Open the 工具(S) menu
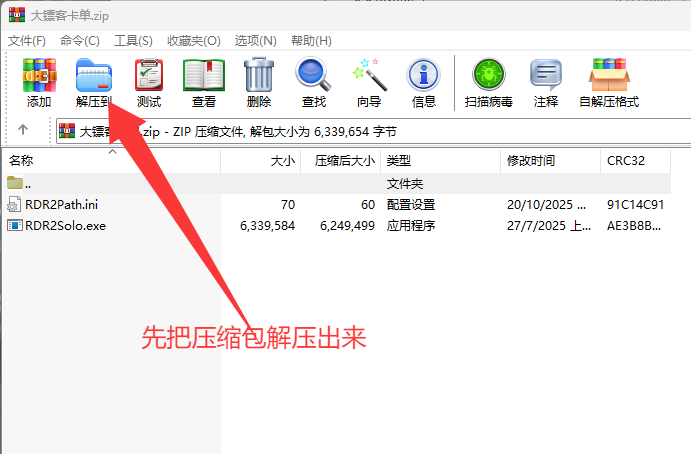The height and width of the screenshot is (454, 691). pyautogui.click(x=133, y=40)
